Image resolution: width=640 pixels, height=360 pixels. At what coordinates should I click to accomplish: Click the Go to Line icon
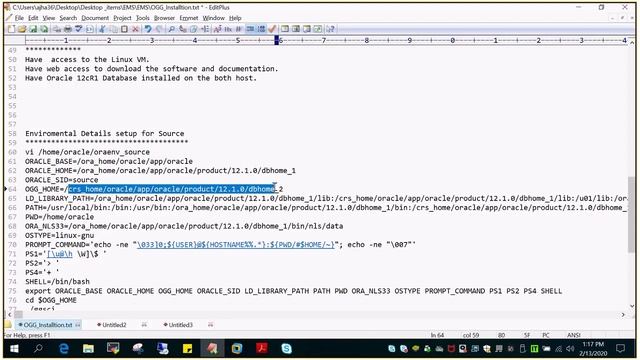click(205, 29)
